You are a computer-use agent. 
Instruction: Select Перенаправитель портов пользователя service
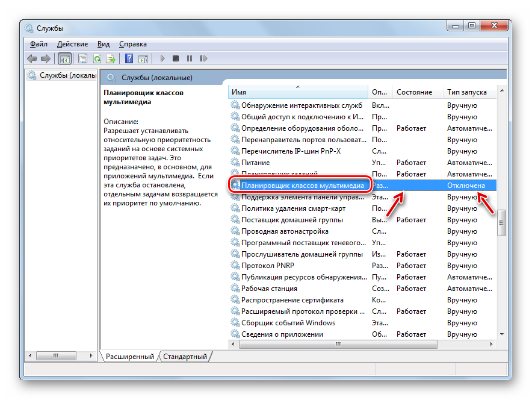(x=362, y=140)
